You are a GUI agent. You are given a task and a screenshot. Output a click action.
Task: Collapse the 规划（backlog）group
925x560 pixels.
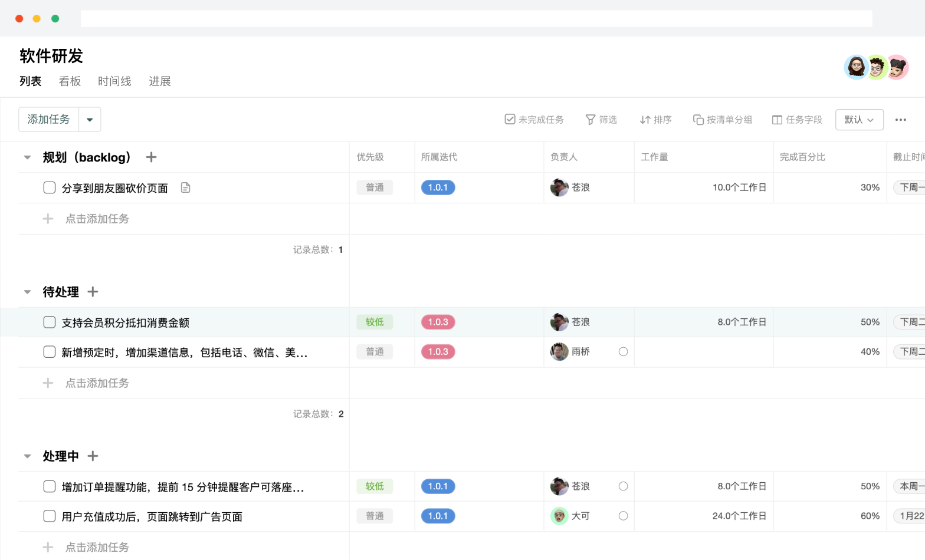pyautogui.click(x=27, y=157)
